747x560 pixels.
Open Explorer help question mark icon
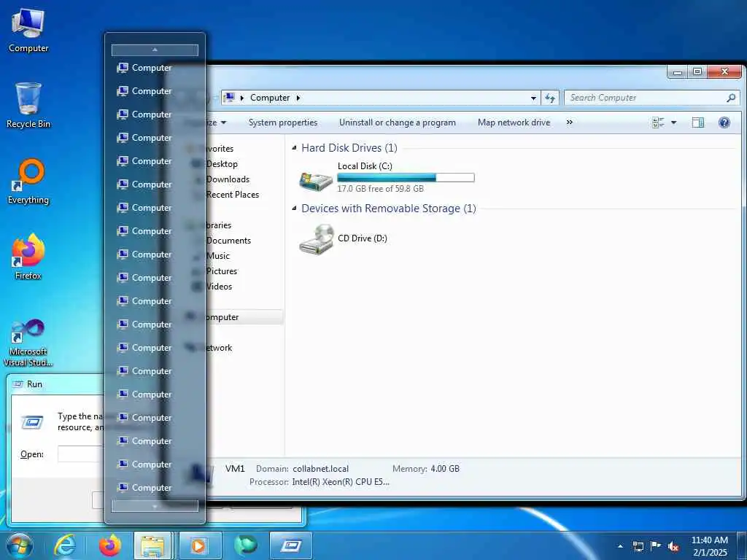coord(724,122)
